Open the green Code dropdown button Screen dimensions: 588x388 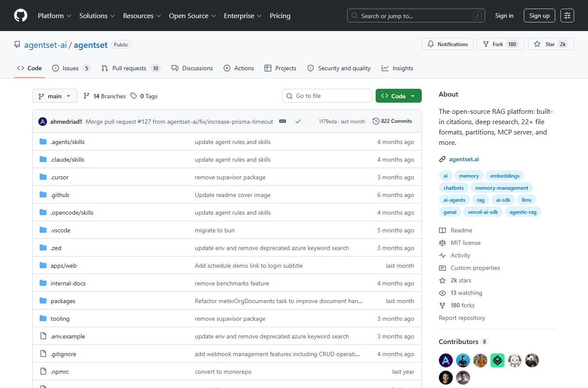pyautogui.click(x=398, y=96)
